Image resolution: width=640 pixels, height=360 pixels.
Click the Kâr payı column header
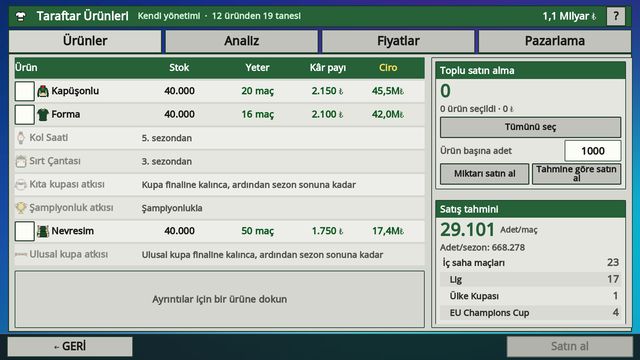[328, 68]
